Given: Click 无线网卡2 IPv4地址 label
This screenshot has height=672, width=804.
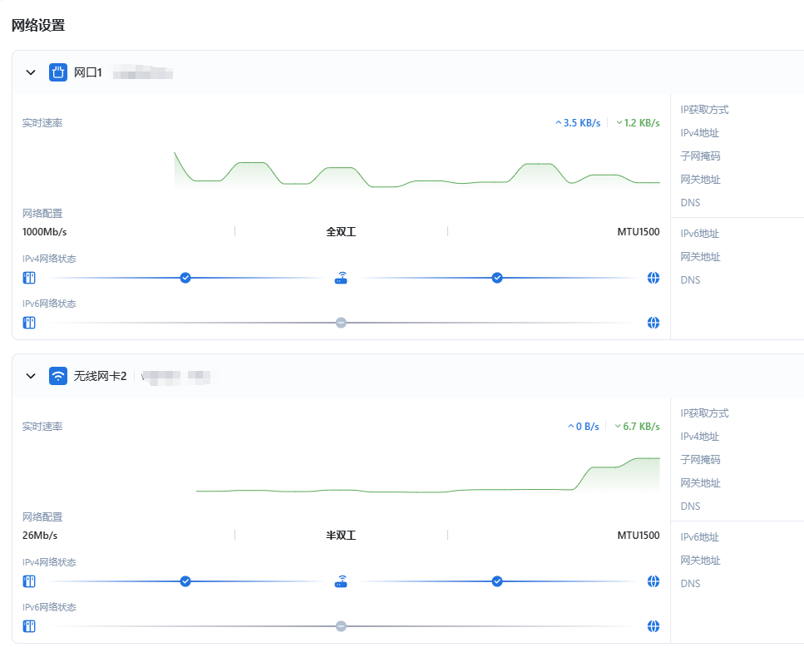Looking at the screenshot, I should (700, 437).
